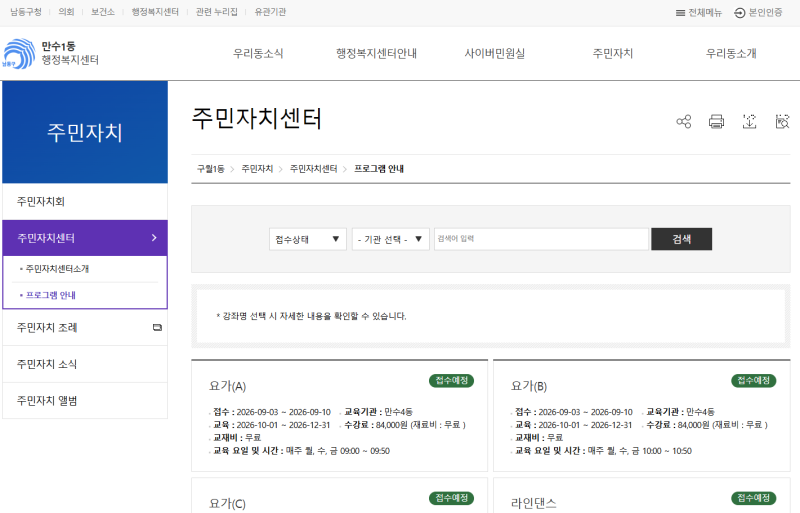Open the 라인댄스 course title

[534, 503]
